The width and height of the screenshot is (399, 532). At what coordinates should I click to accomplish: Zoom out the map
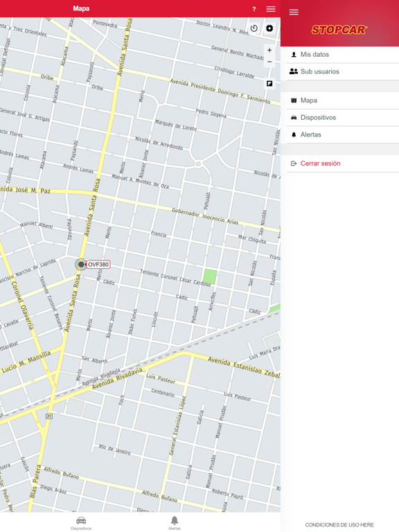pyautogui.click(x=269, y=62)
